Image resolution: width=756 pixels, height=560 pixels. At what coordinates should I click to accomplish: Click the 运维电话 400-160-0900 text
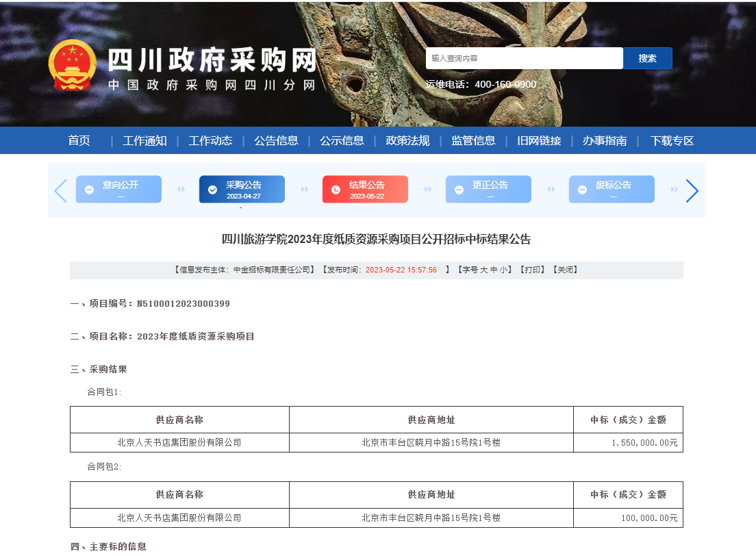pyautogui.click(x=481, y=84)
